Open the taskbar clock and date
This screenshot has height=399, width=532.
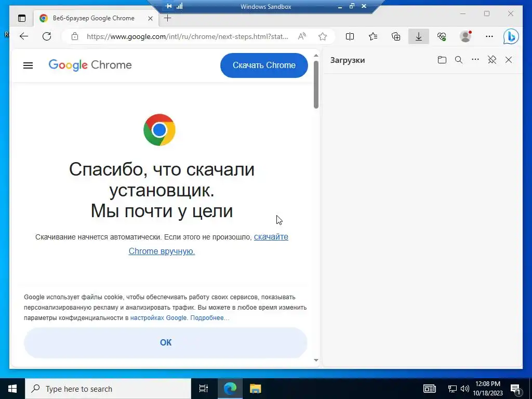pos(487,389)
